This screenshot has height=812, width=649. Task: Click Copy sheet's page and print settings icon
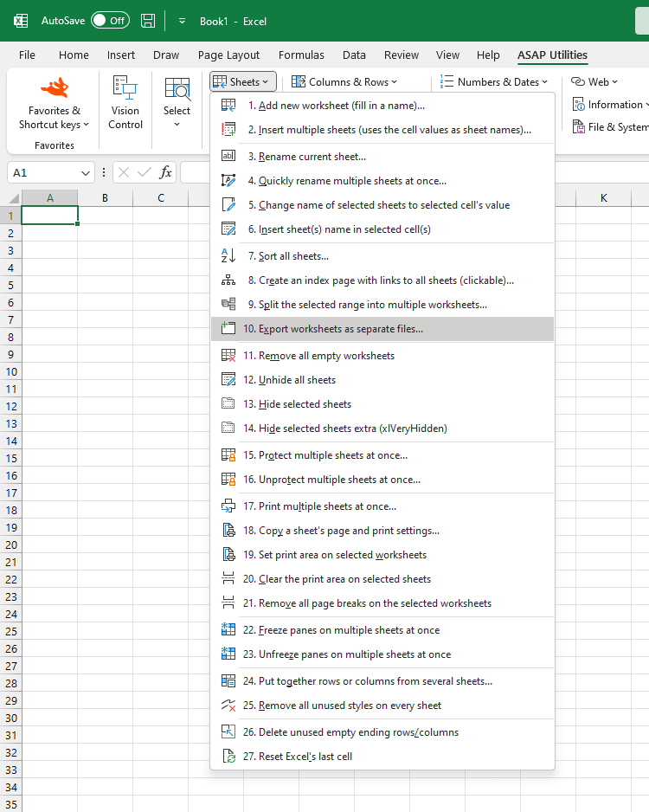(x=228, y=531)
